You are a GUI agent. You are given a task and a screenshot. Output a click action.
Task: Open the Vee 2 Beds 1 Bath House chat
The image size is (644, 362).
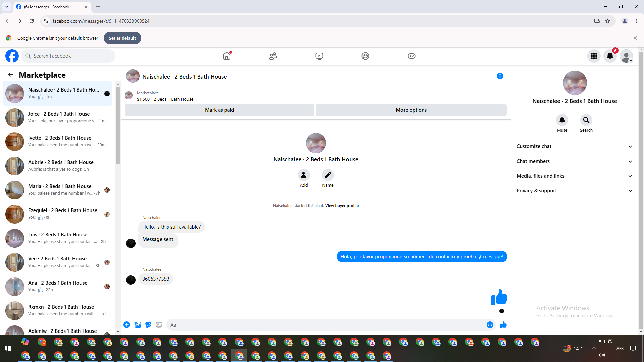pyautogui.click(x=58, y=262)
